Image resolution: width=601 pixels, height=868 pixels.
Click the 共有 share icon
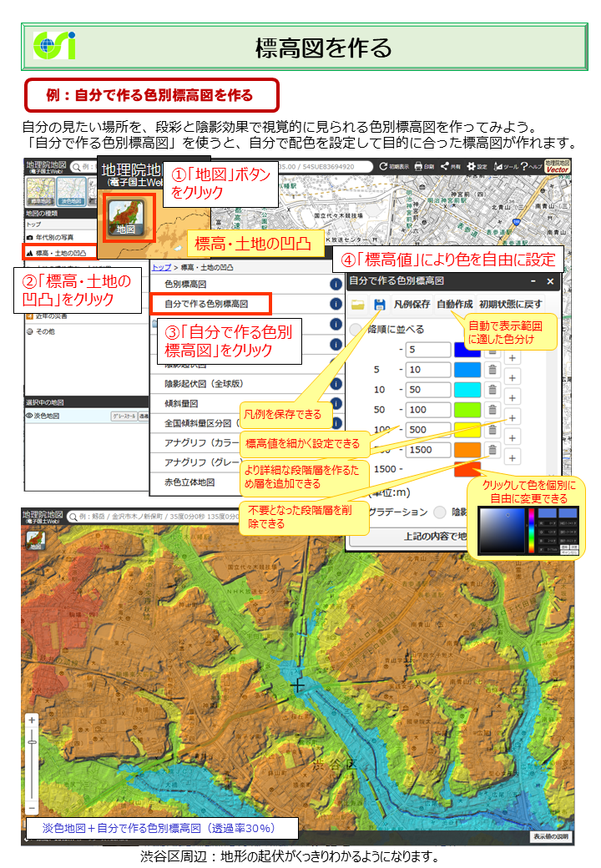444,166
